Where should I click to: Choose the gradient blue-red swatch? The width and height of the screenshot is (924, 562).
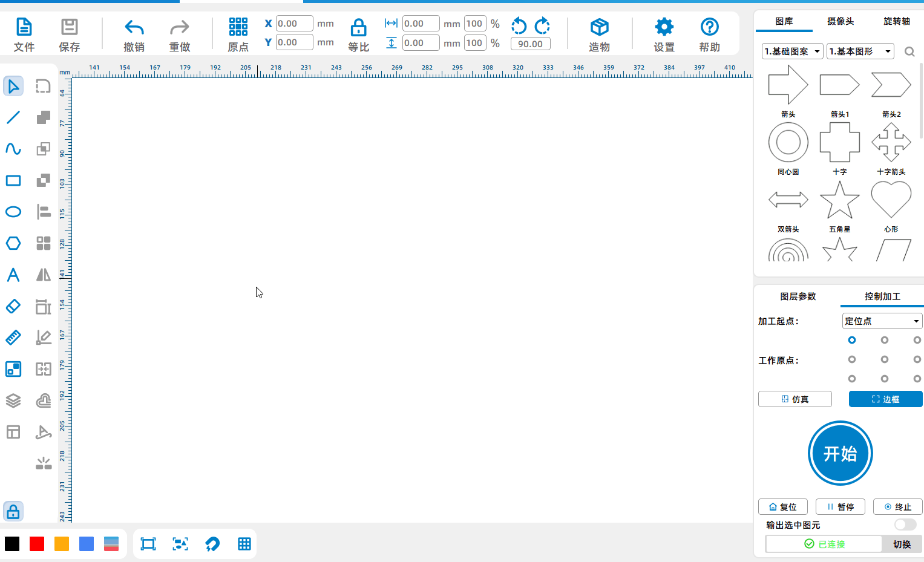coord(111,544)
